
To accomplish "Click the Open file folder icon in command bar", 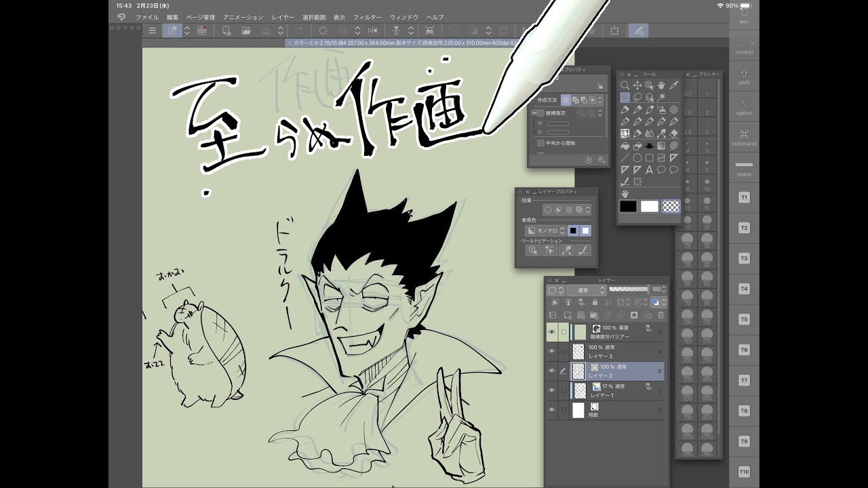I will tap(245, 30).
